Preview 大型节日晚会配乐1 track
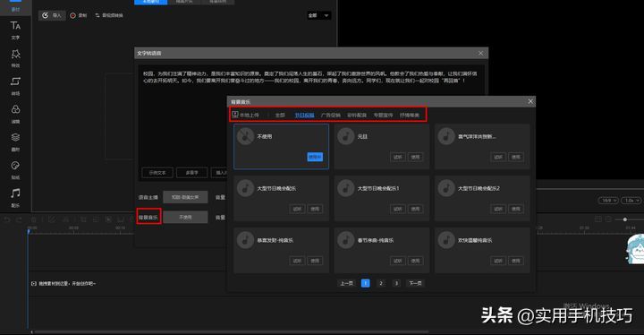644x335 pixels. pyautogui.click(x=397, y=209)
